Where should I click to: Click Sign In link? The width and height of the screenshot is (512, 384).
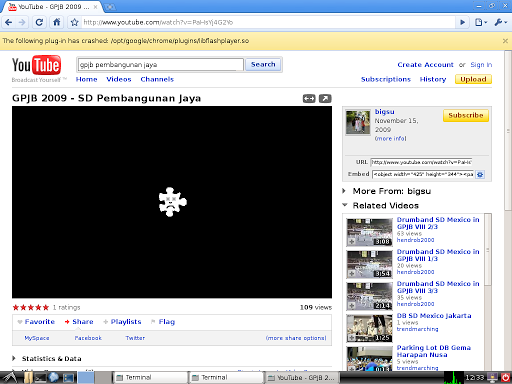pos(481,65)
